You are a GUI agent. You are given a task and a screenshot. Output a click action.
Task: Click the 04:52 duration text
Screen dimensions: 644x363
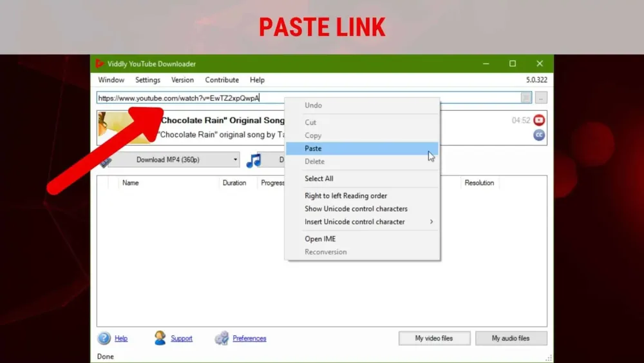click(520, 121)
